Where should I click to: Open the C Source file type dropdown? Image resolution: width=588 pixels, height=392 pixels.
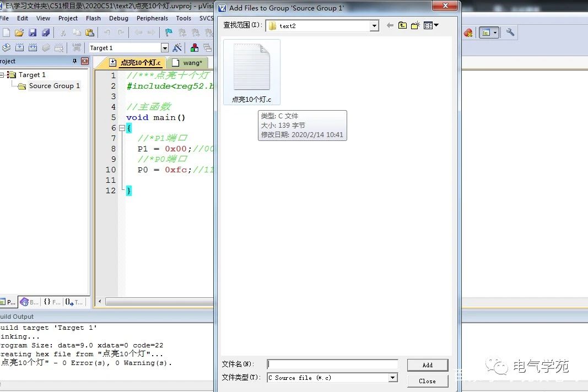click(x=392, y=378)
